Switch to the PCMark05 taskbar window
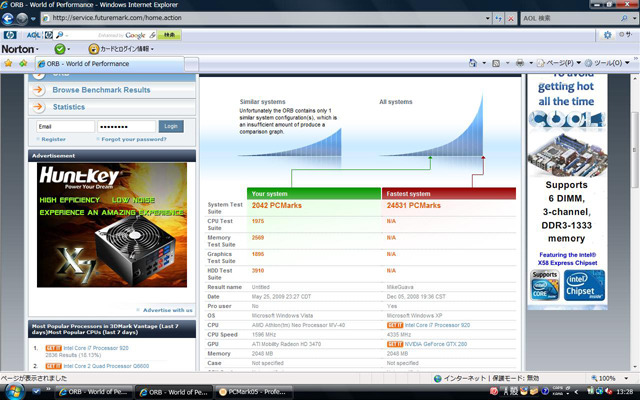Image resolution: width=640 pixels, height=400 pixels. [x=253, y=392]
